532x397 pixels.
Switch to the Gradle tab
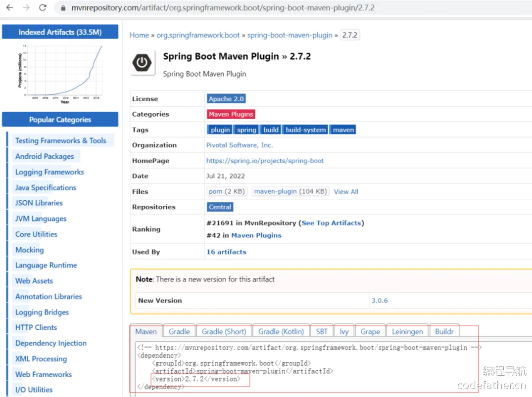[x=179, y=331]
